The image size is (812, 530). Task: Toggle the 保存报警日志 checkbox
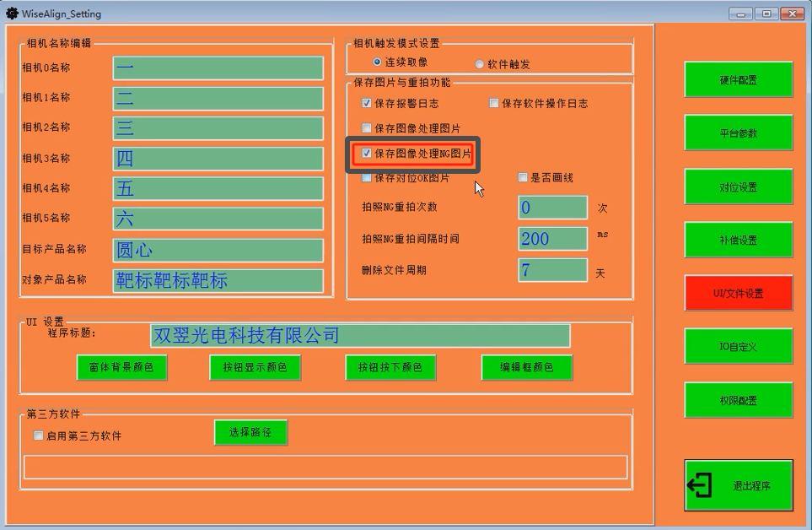click(x=367, y=103)
